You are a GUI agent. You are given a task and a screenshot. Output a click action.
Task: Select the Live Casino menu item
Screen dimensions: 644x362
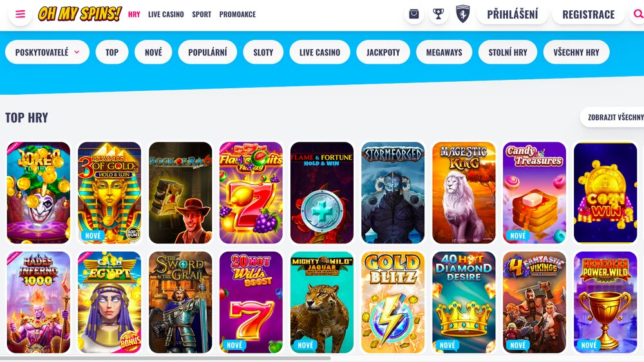pyautogui.click(x=166, y=14)
